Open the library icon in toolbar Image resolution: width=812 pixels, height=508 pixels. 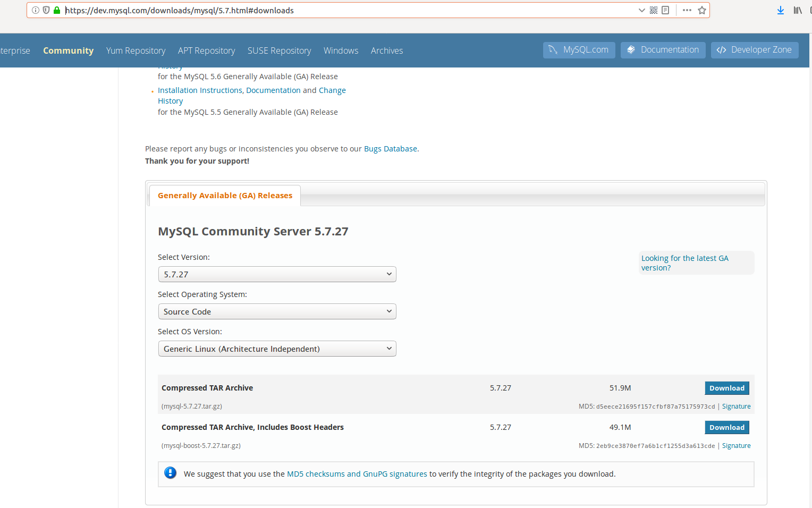[x=798, y=10]
